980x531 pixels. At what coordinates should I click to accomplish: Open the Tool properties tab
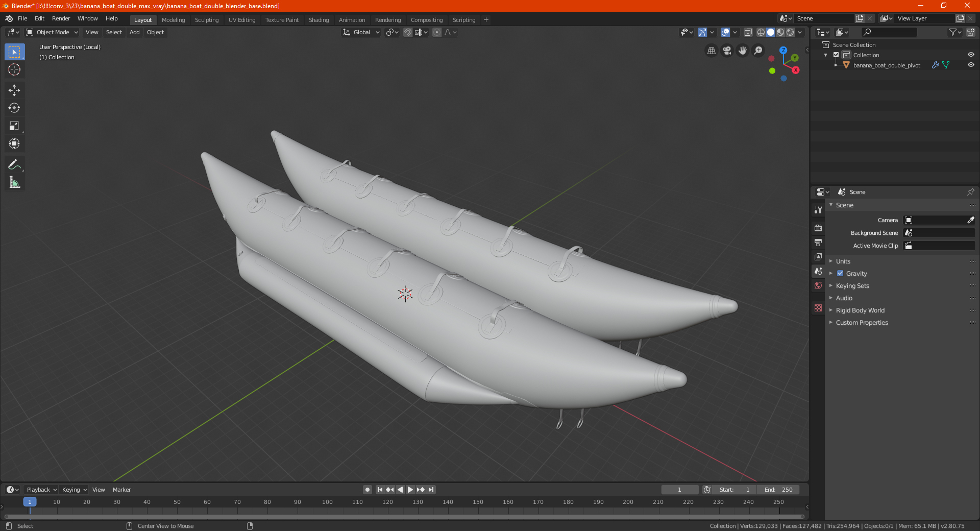coord(818,210)
